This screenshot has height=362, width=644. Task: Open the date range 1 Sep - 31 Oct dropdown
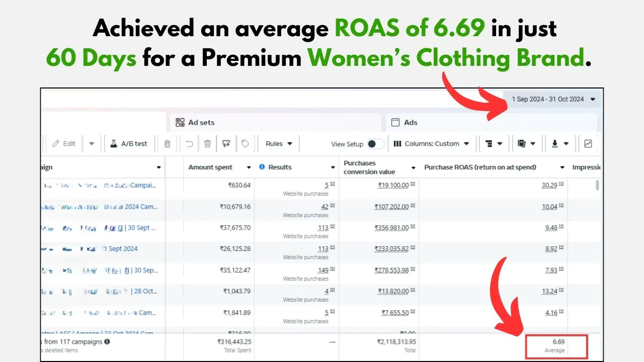coord(553,99)
